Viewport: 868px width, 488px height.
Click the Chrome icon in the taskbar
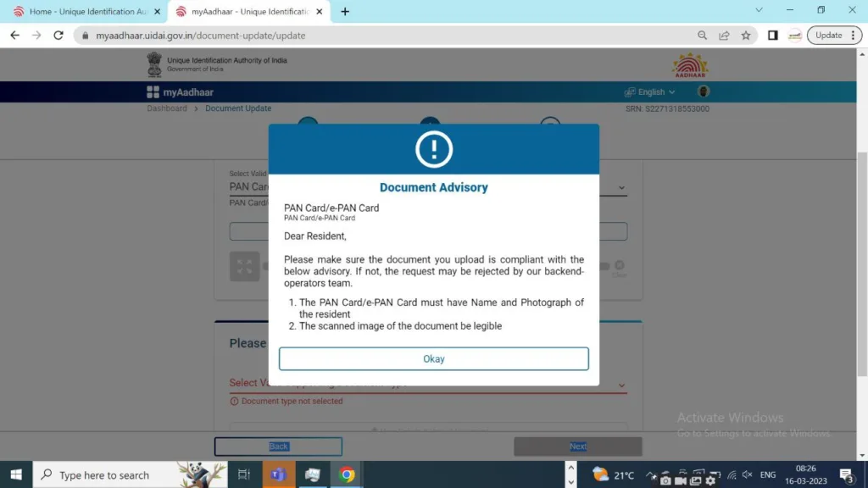347,474
